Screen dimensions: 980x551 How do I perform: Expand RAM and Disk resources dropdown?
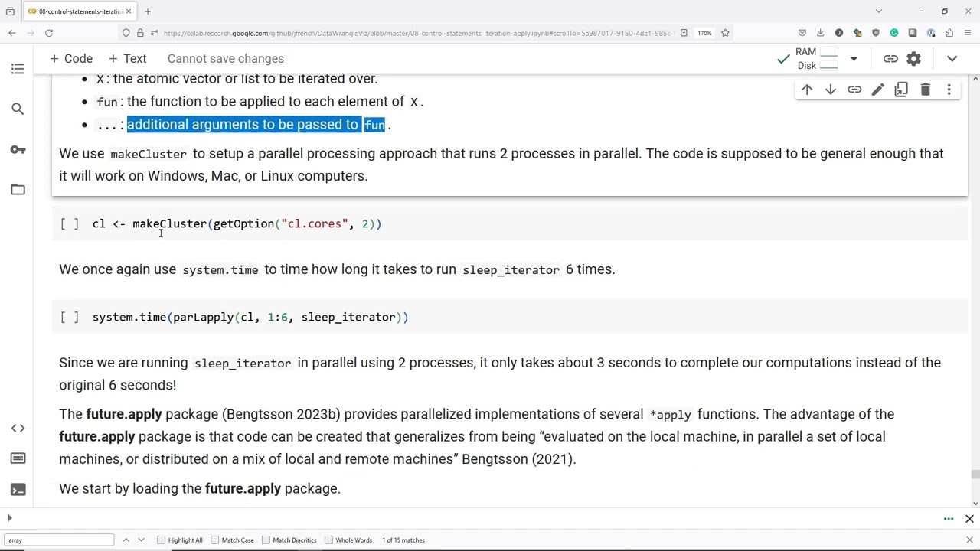tap(854, 59)
